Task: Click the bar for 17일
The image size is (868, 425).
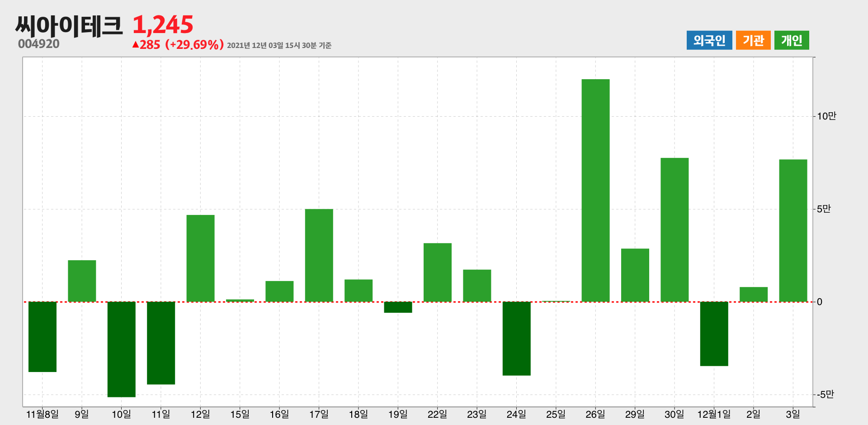Action: [x=319, y=255]
